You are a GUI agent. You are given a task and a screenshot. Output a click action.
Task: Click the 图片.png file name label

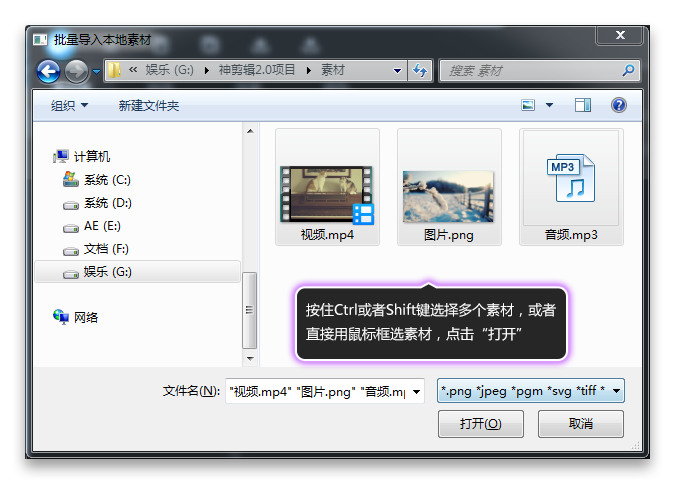point(449,235)
